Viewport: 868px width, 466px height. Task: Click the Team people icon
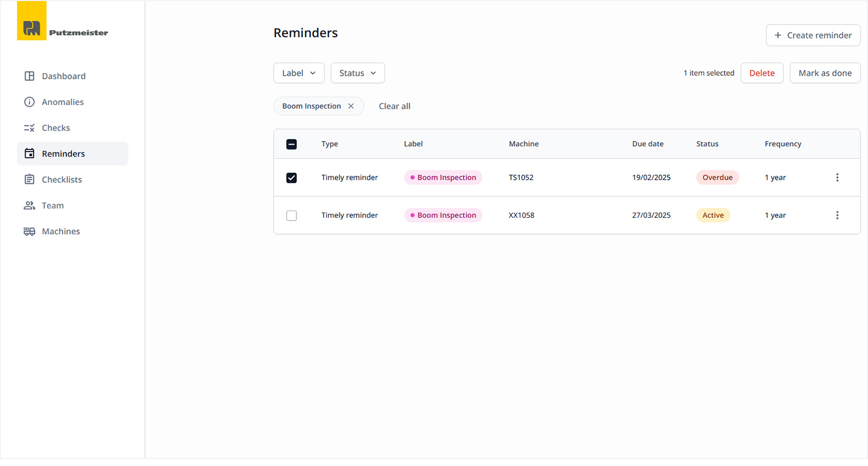click(30, 205)
